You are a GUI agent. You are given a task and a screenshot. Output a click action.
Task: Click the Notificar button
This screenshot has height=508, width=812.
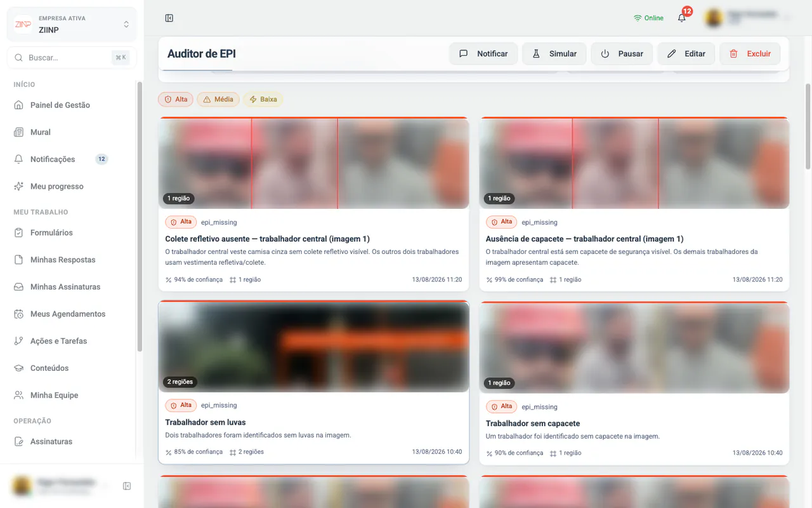click(x=483, y=54)
